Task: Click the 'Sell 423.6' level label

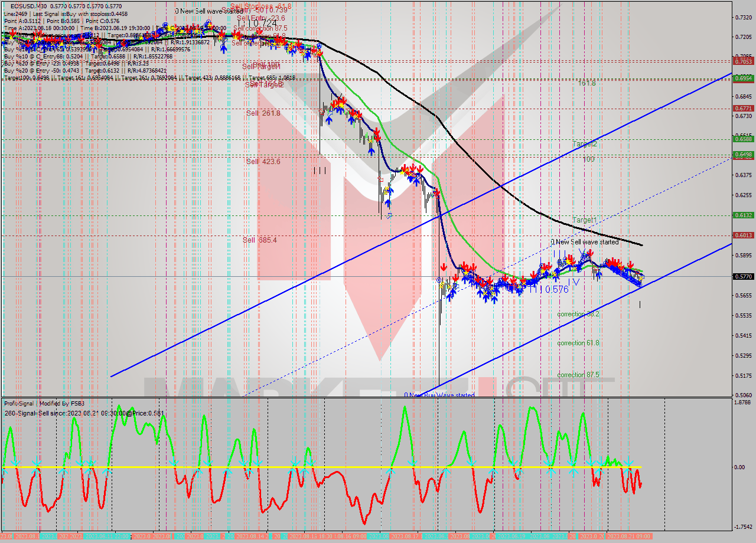Action: tap(263, 162)
